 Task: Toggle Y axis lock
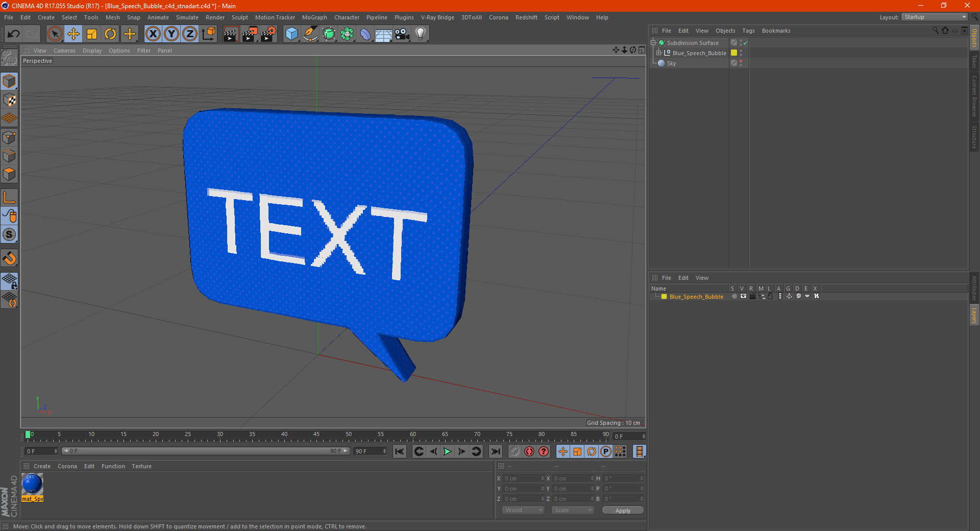pos(171,34)
